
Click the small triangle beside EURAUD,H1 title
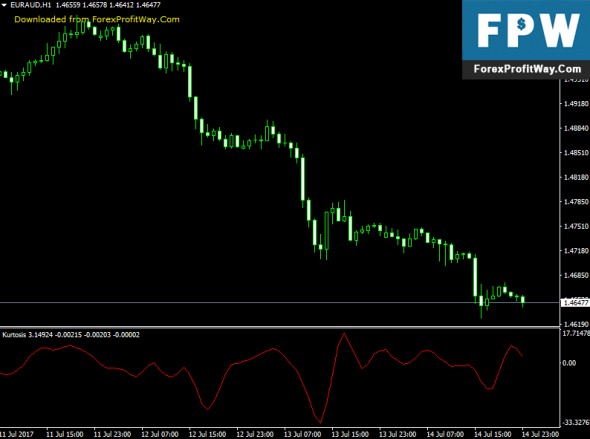coord(4,5)
